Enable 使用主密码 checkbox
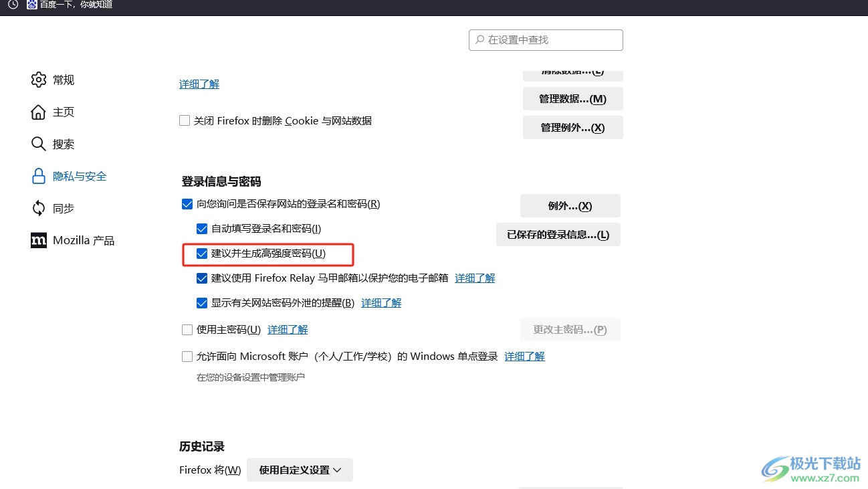Image resolution: width=868 pixels, height=489 pixels. pos(187,330)
